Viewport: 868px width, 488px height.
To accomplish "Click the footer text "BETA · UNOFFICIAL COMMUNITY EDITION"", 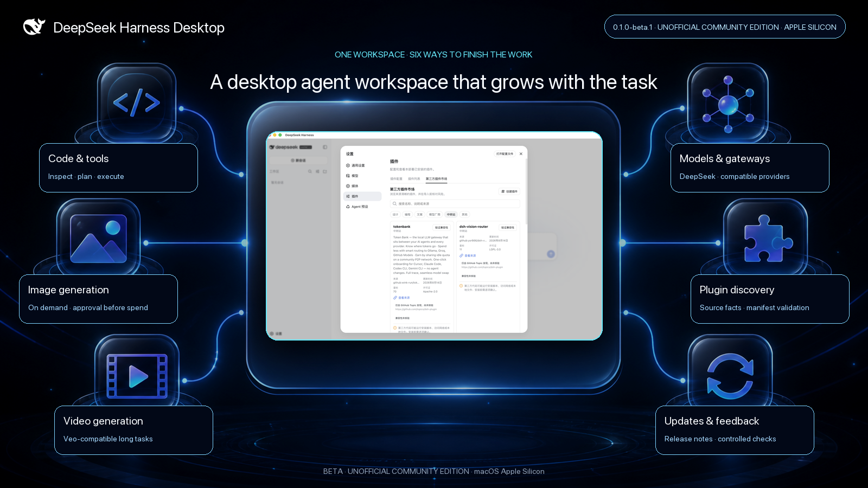I will 396,471.
